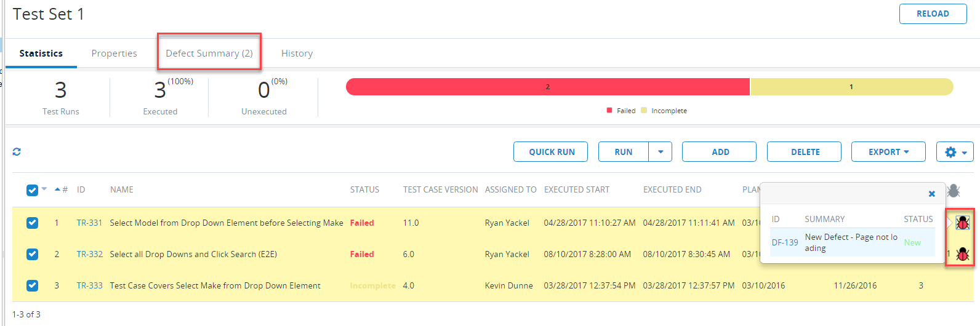Click the red bug icon for TR-332

[962, 253]
